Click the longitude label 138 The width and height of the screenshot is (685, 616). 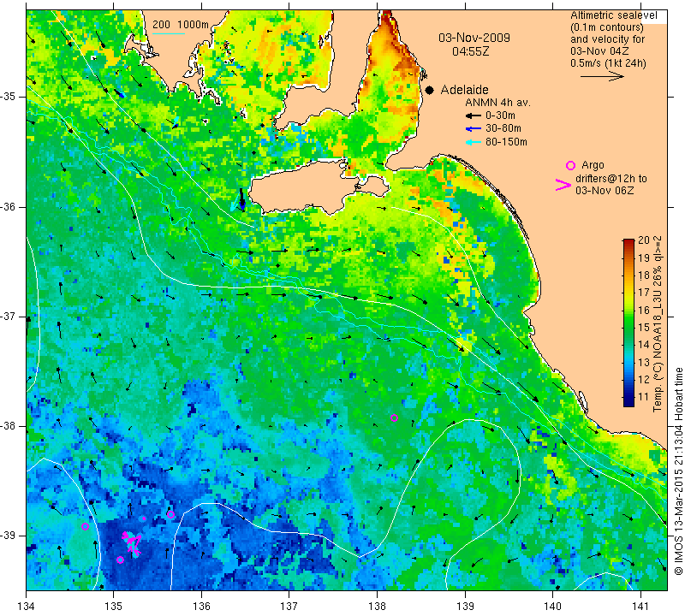click(377, 606)
